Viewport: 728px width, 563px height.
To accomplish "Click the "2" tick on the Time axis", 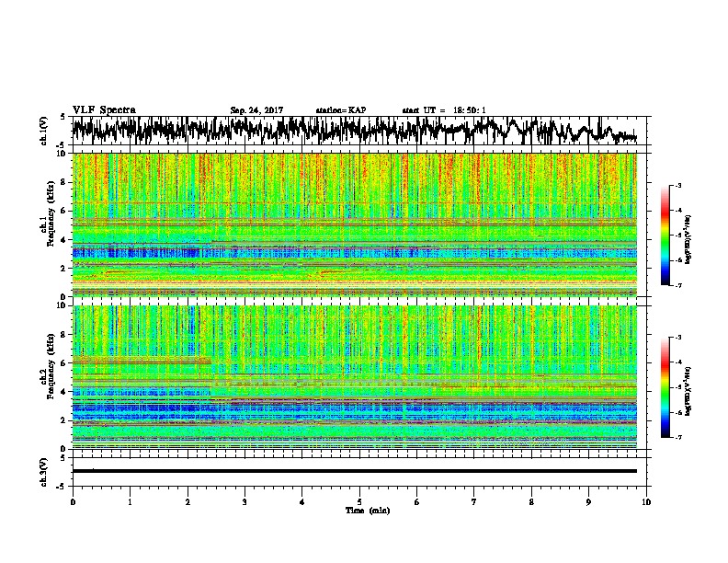I will tap(188, 502).
